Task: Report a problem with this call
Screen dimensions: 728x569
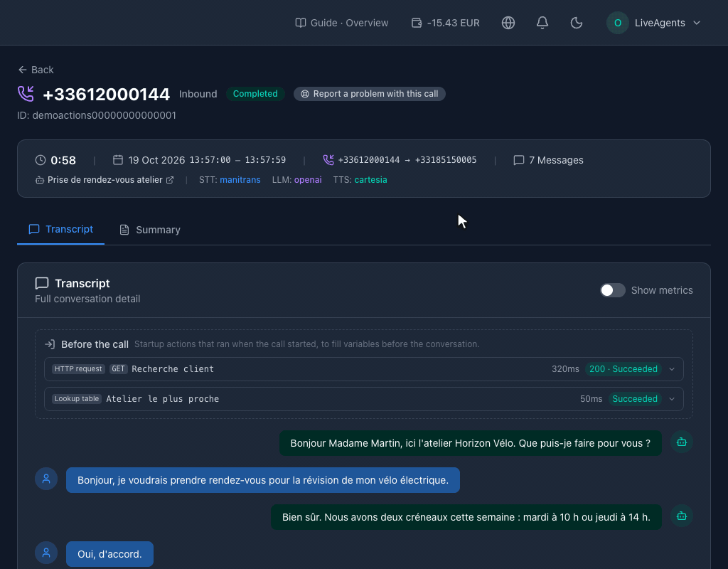Action: pyautogui.click(x=370, y=94)
